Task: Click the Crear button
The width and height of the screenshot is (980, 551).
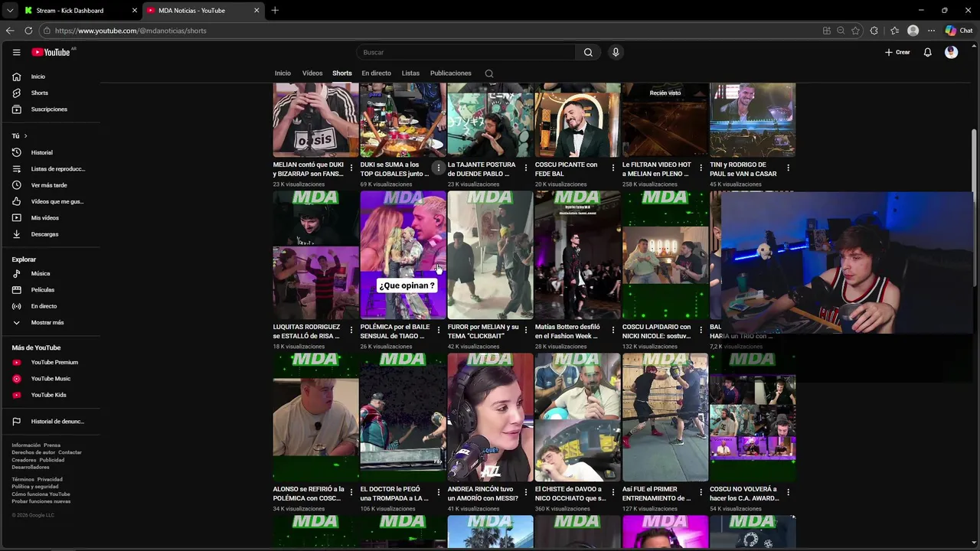Action: [897, 52]
